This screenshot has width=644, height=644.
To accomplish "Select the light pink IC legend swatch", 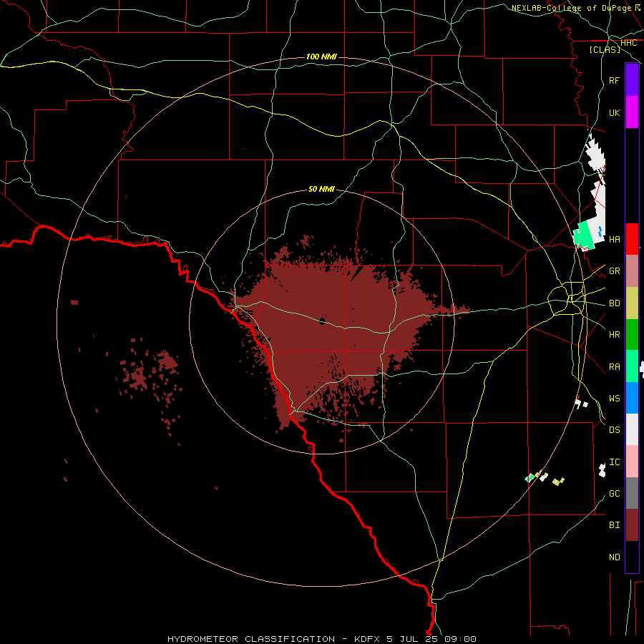I will pos(632,462).
